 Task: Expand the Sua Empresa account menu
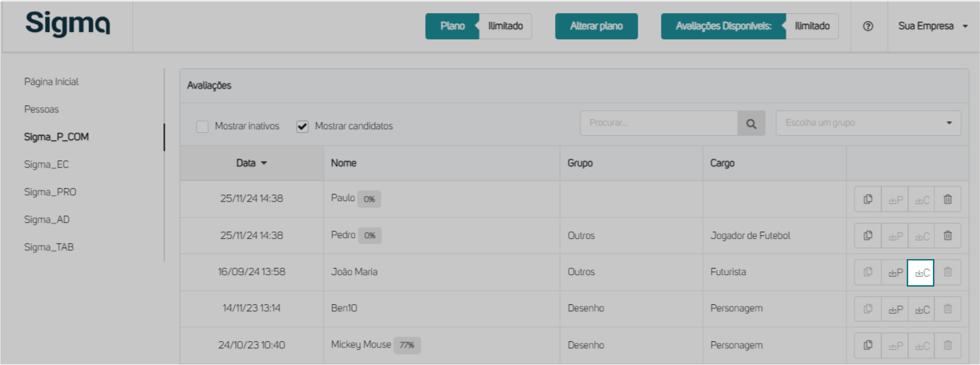point(933,26)
